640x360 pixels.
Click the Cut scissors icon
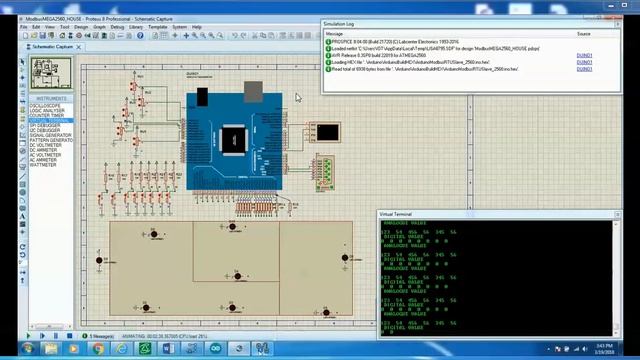click(x=255, y=36)
